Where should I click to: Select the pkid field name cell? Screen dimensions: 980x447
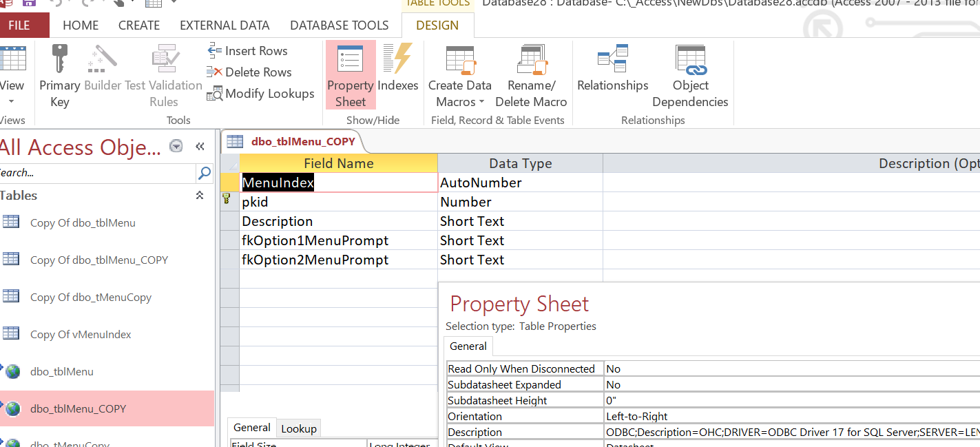coord(337,202)
